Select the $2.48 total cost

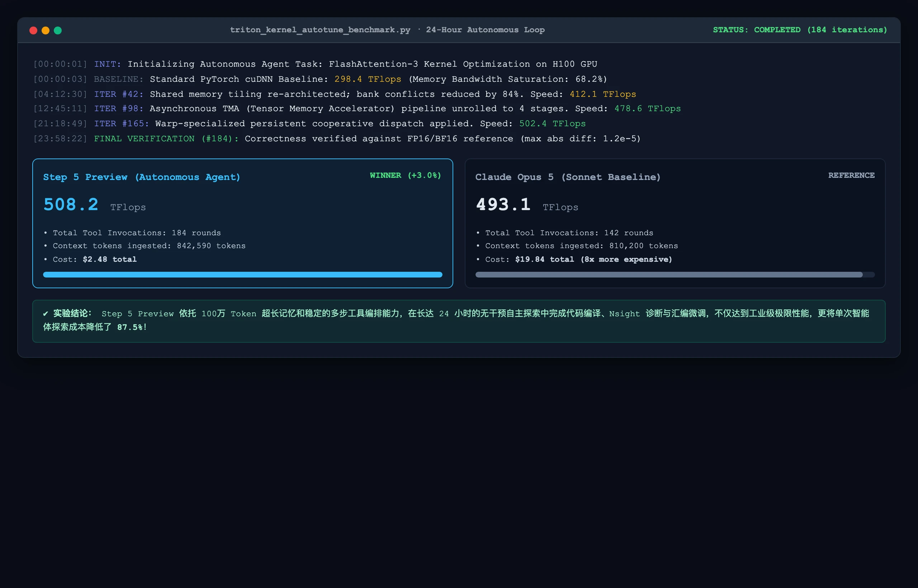coord(110,259)
